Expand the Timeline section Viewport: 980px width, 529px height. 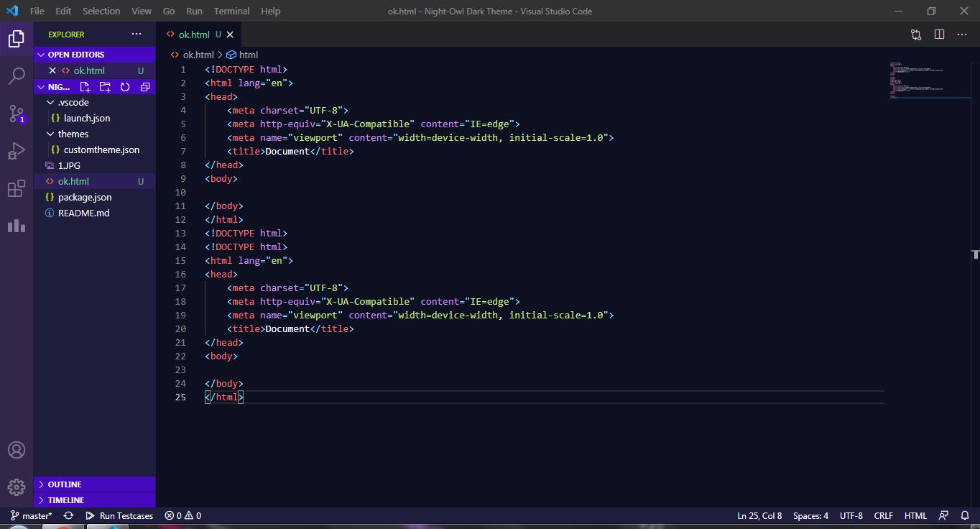coord(94,500)
